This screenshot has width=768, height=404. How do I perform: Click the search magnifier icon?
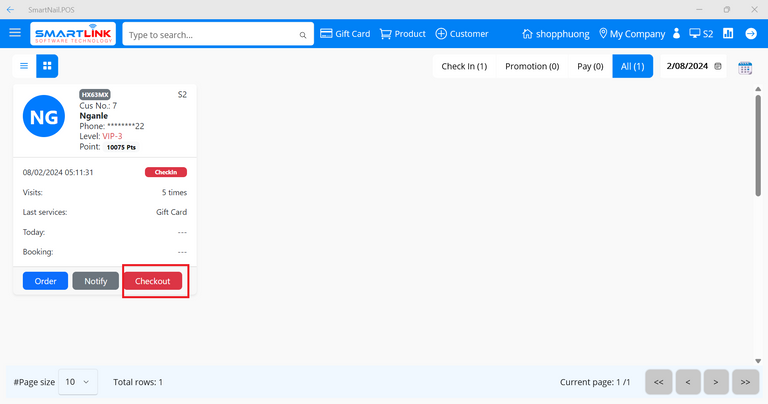(303, 35)
